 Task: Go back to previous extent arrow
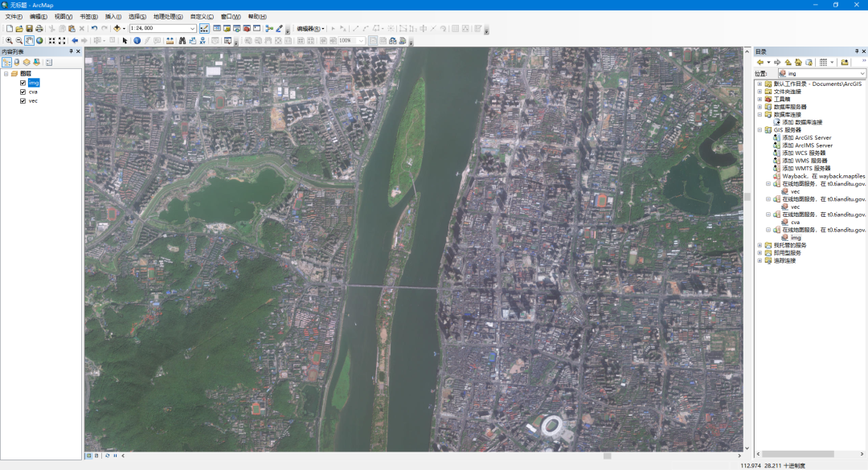[x=75, y=40]
